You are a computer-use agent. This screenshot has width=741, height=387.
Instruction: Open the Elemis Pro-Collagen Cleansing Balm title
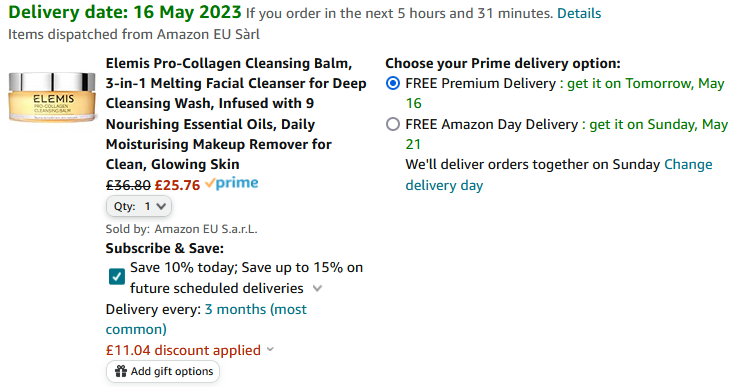[x=236, y=113]
